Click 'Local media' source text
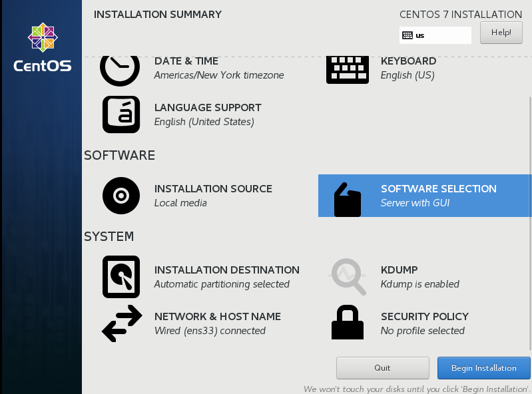 (180, 203)
